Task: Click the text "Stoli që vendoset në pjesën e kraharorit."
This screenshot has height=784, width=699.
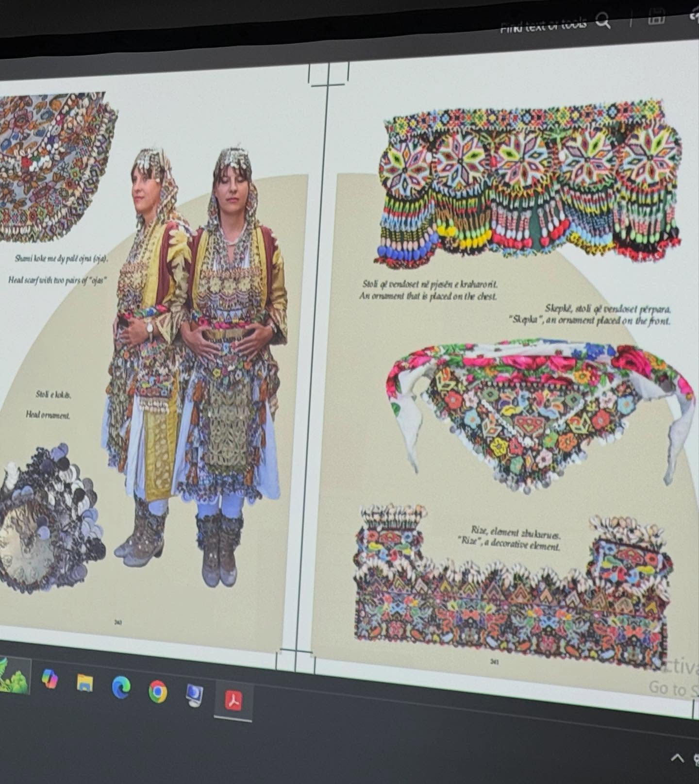Action: click(430, 284)
